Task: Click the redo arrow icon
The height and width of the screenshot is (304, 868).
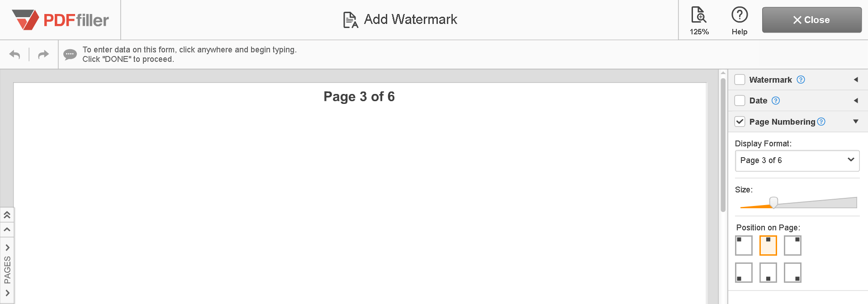Action: pyautogui.click(x=43, y=55)
